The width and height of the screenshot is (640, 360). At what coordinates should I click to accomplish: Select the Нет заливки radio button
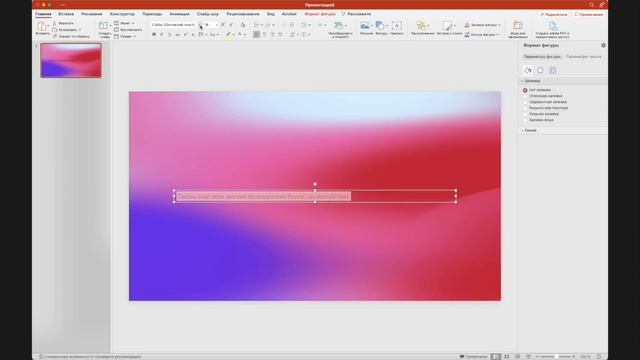525,90
